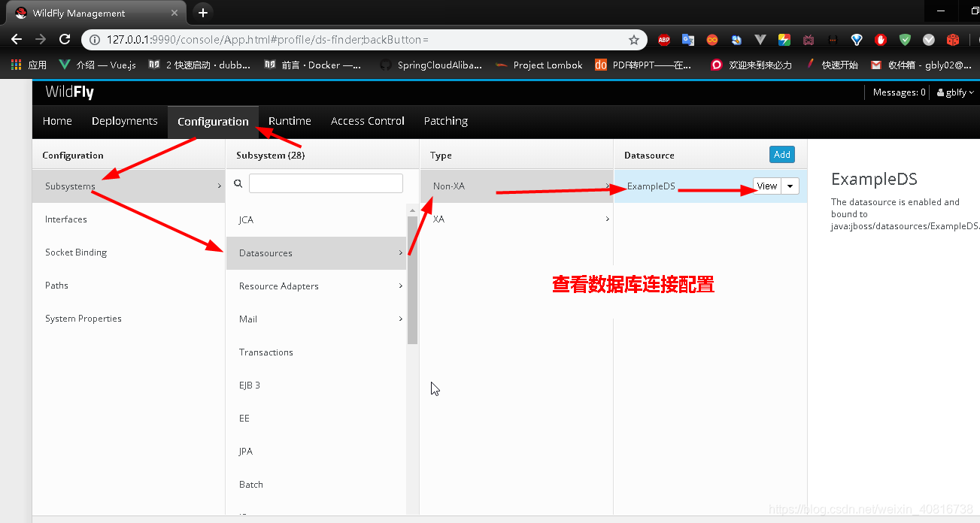Expand the Subsystems chevron
The height and width of the screenshot is (523, 980).
pos(219,186)
